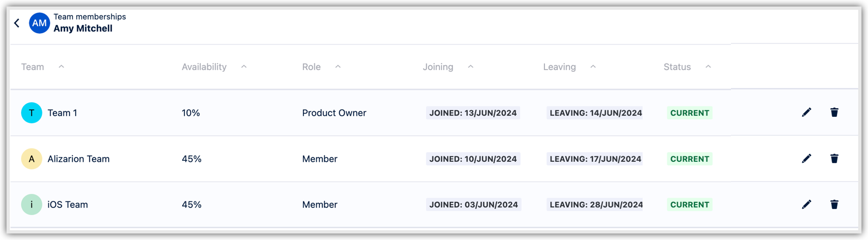Sort by Status column arrow
The width and height of the screenshot is (868, 240).
(708, 67)
